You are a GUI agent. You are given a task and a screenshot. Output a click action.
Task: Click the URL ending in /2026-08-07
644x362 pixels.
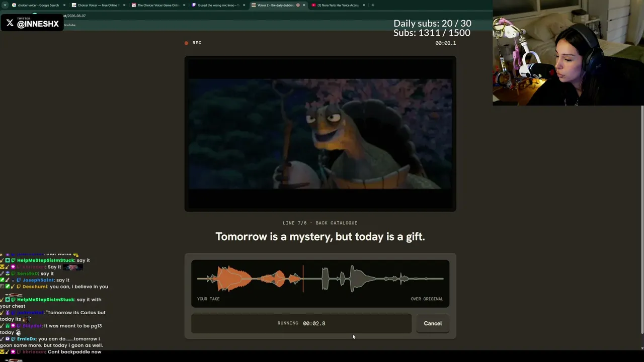pyautogui.click(x=74, y=16)
